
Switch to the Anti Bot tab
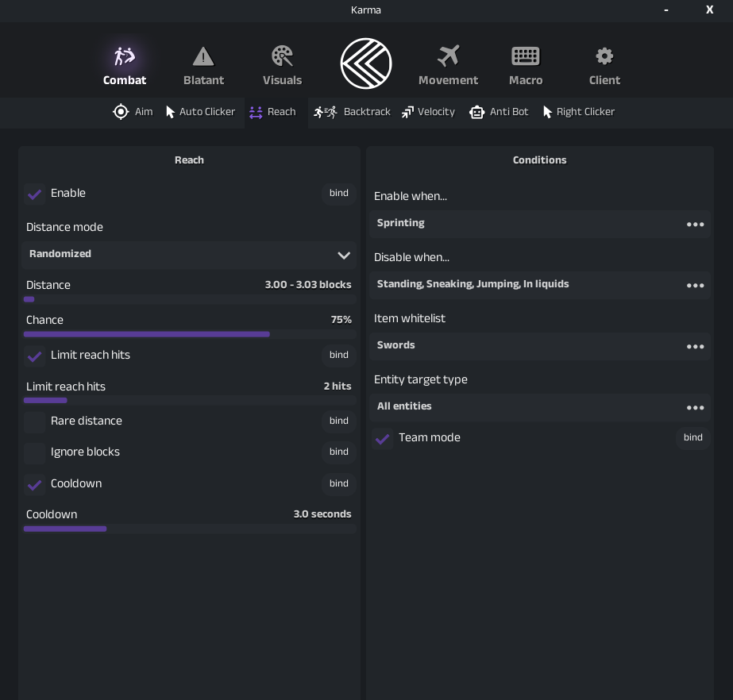click(x=499, y=112)
